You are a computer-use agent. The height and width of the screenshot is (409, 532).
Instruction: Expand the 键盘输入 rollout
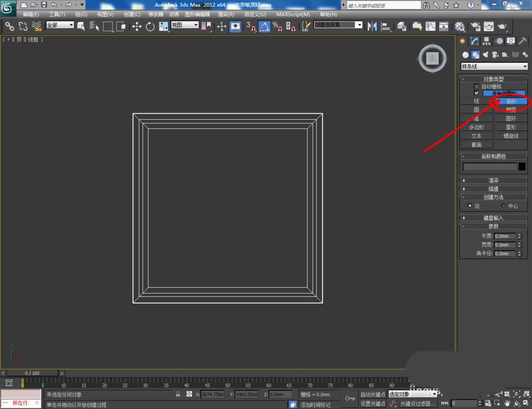[493, 218]
